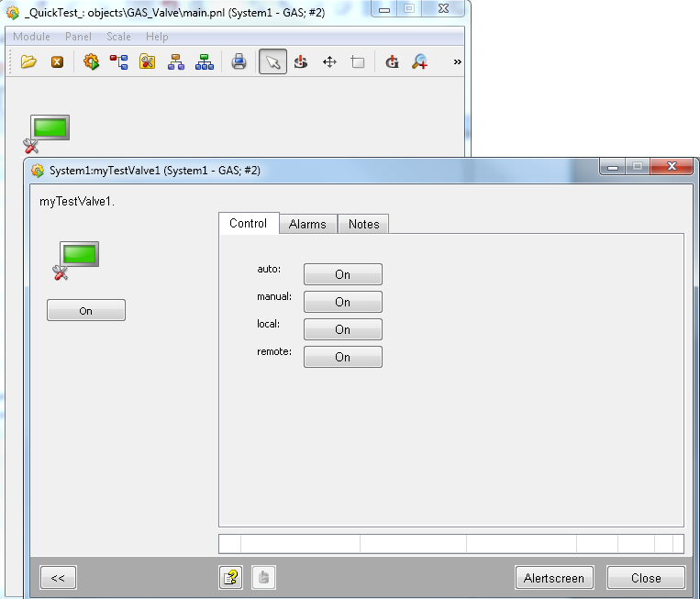Image resolution: width=700 pixels, height=599 pixels.
Task: Click the yellow help question-mark icon
Action: 230,578
